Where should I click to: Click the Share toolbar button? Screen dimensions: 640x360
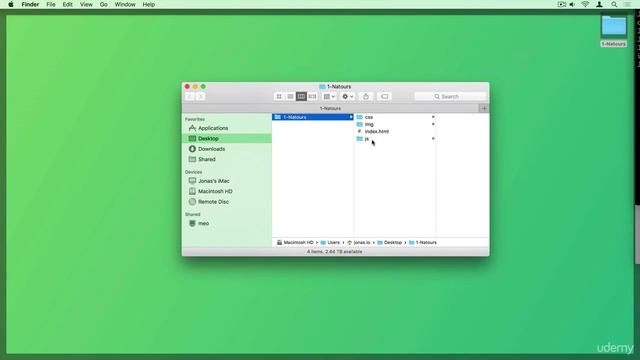[x=366, y=96]
